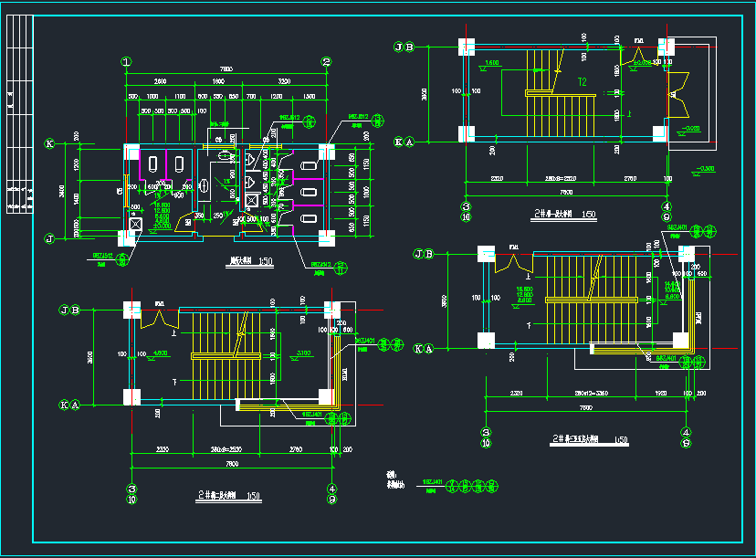The width and height of the screenshot is (756, 558).
Task: Select the T2 stair label
Action: [x=581, y=83]
